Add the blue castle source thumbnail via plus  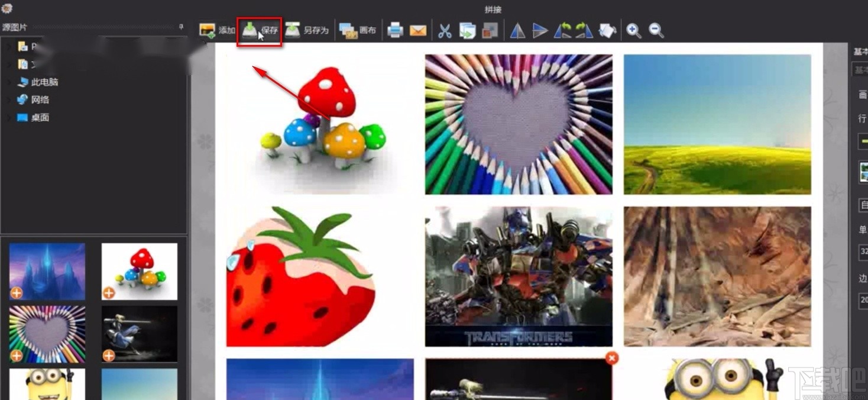[x=17, y=293]
